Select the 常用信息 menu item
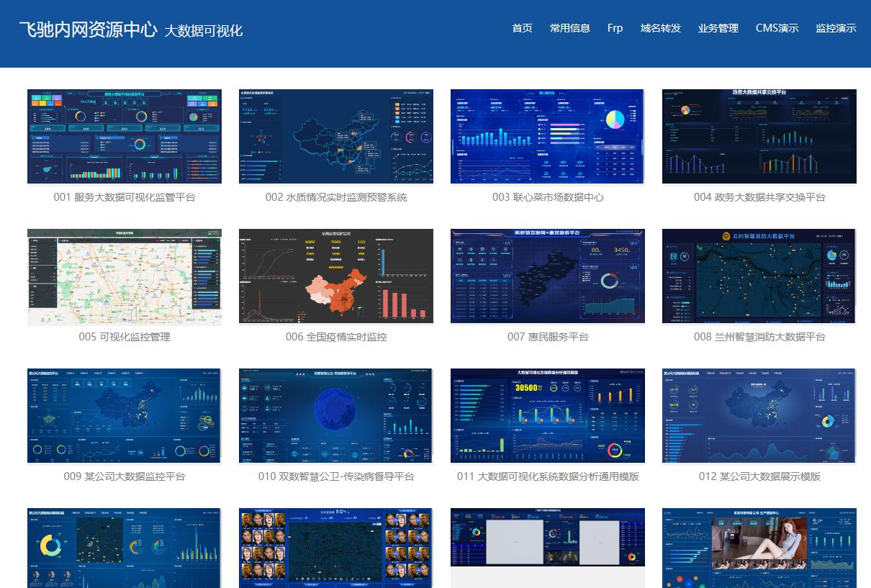This screenshot has height=588, width=871. tap(569, 29)
